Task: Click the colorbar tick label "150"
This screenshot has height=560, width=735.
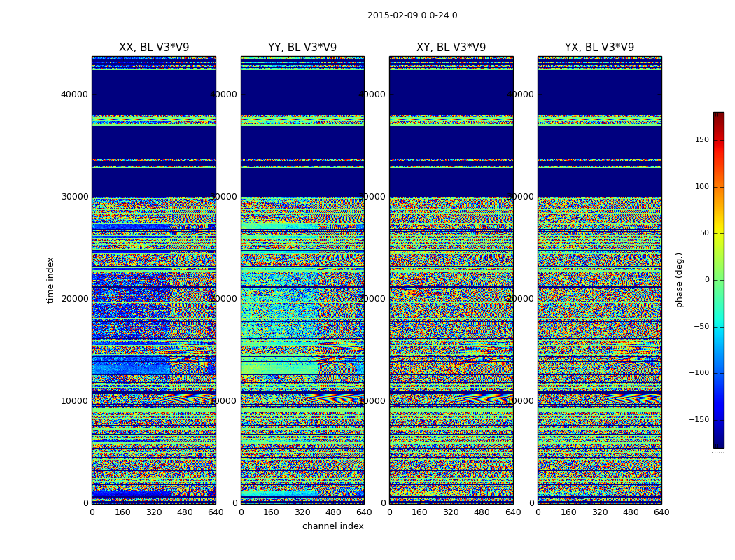Action: click(702, 139)
